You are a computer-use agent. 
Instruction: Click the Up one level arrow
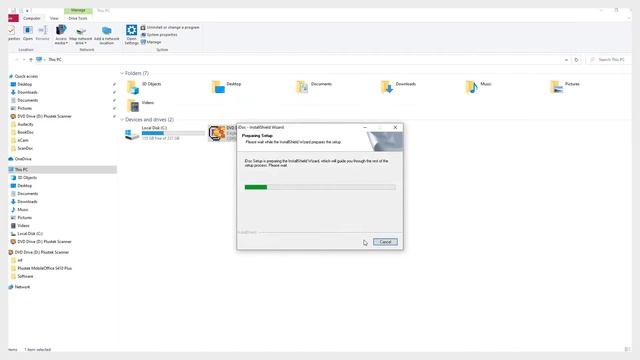tap(31, 60)
